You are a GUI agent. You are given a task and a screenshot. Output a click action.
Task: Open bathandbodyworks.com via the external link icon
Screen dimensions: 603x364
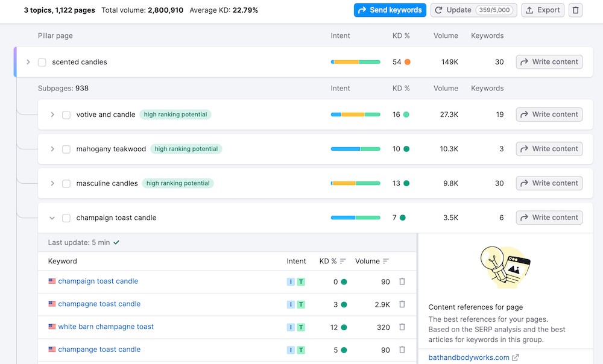coord(516,357)
